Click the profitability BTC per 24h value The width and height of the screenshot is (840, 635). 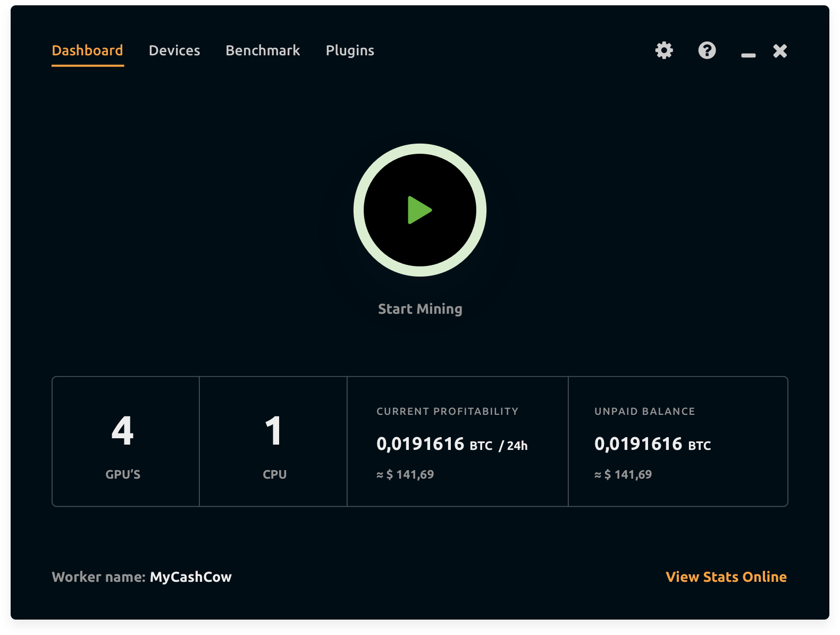(451, 444)
